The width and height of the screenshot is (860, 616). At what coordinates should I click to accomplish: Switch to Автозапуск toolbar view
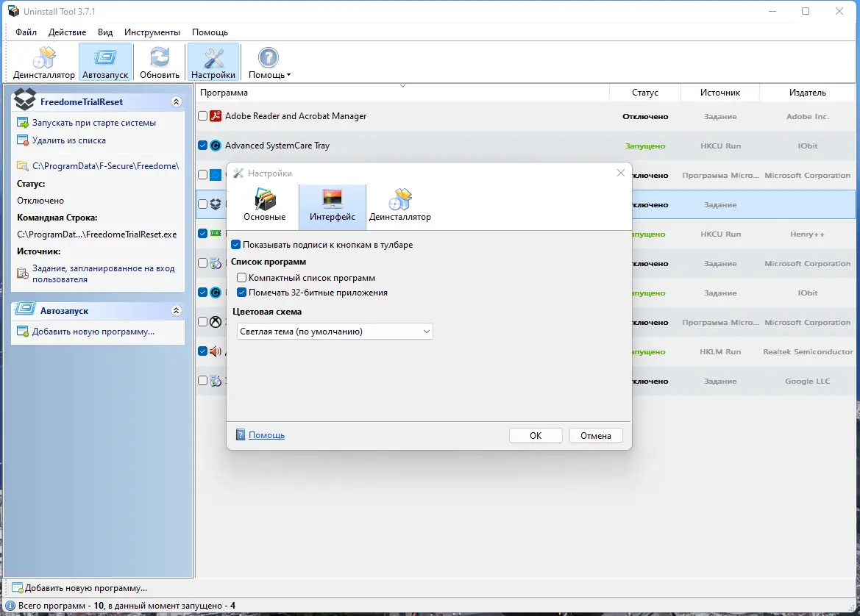[105, 62]
